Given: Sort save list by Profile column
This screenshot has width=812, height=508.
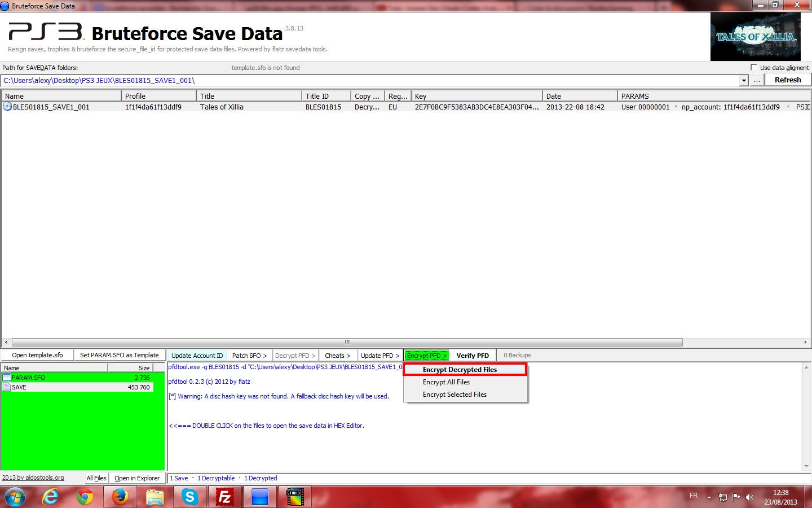Looking at the screenshot, I should [x=158, y=96].
